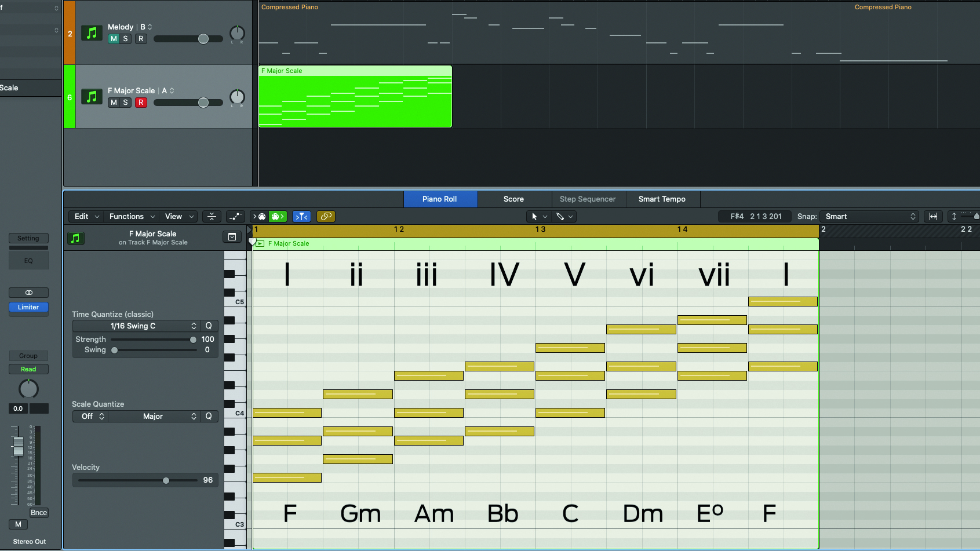Click the MIDI In button
This screenshot has width=980, height=551.
tap(260, 216)
